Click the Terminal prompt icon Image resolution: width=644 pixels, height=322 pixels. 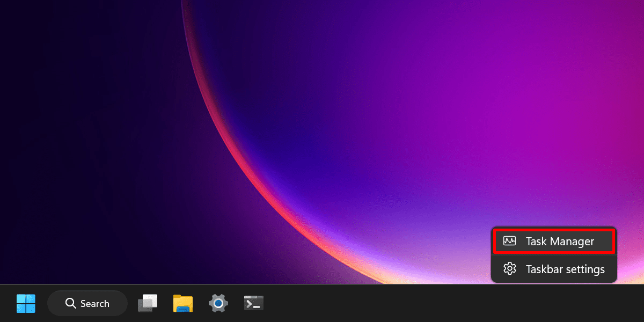(253, 303)
